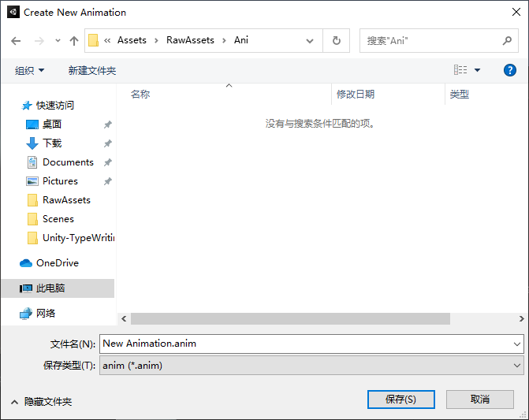Image resolution: width=529 pixels, height=420 pixels.
Task: Click the Documents file icon
Action: (x=32, y=162)
